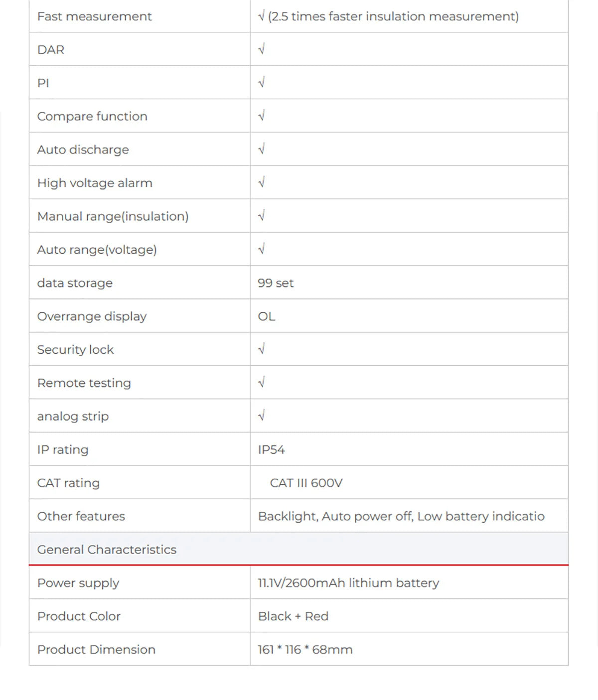Select the Security lock checkmark
598x700 pixels.
point(262,349)
